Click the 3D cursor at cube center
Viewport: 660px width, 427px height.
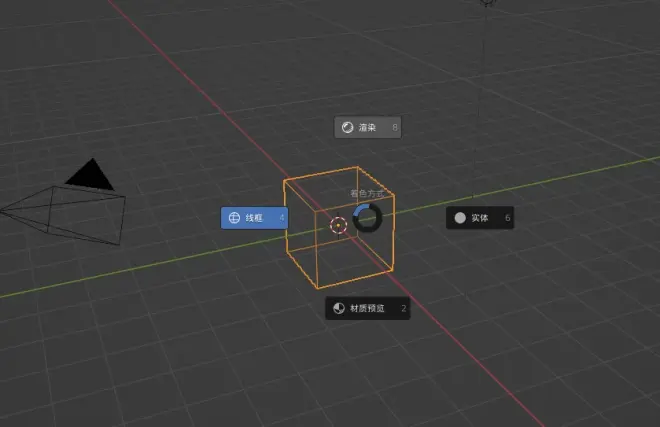pyautogui.click(x=338, y=226)
